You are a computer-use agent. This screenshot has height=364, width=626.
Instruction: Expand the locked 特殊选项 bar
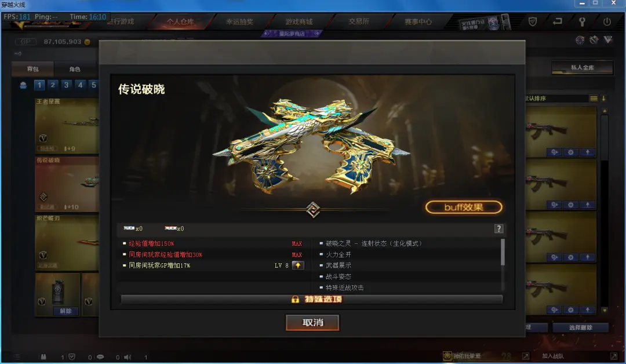(312, 299)
